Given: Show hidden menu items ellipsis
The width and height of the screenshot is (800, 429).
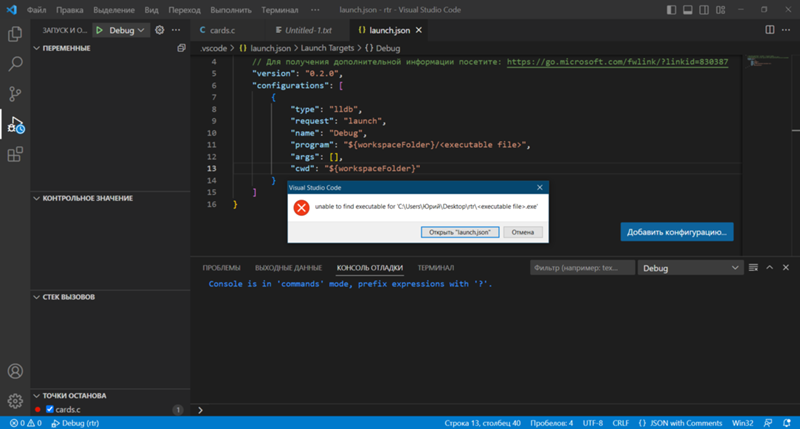Looking at the screenshot, I should pyautogui.click(x=315, y=10).
